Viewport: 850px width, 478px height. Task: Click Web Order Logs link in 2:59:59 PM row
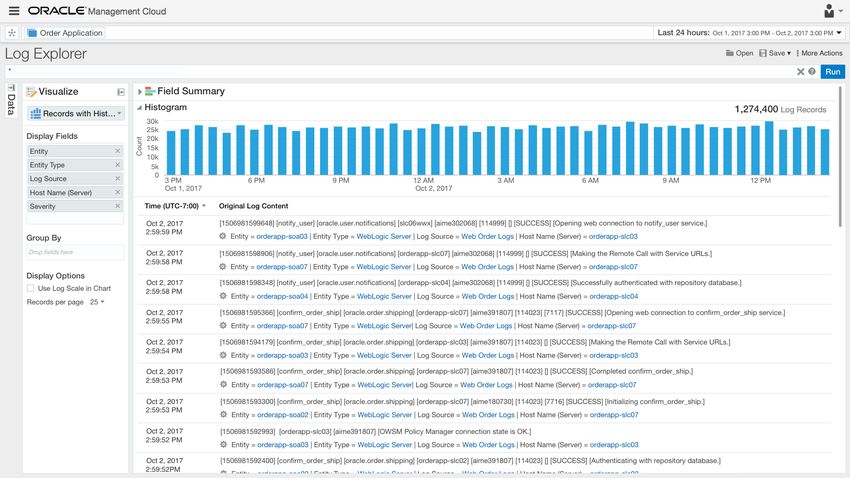(487, 236)
